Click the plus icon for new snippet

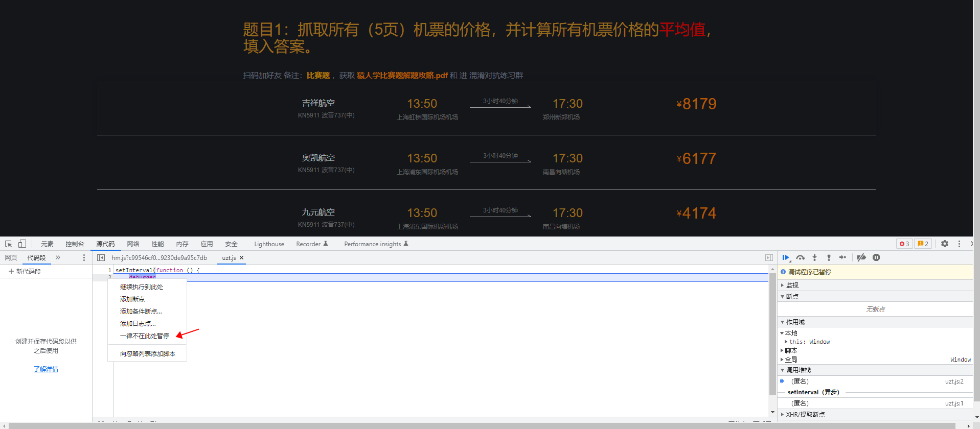11,271
